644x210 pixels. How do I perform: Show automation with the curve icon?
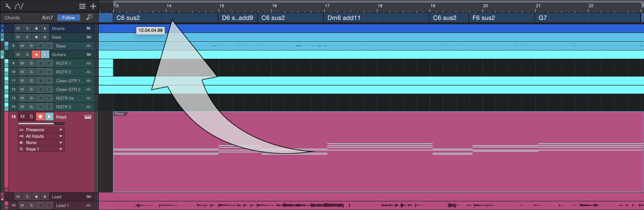tap(19, 6)
